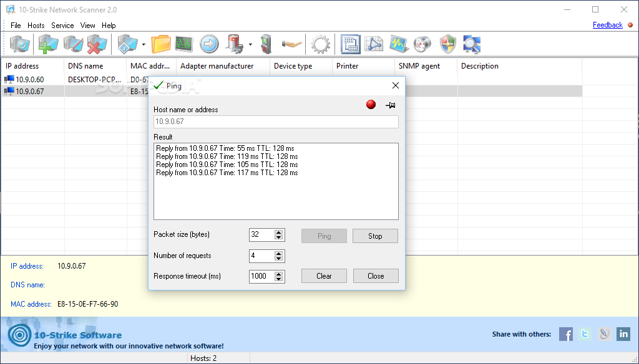The height and width of the screenshot is (364, 639).
Task: Click the delete host red X icon
Action: (97, 44)
